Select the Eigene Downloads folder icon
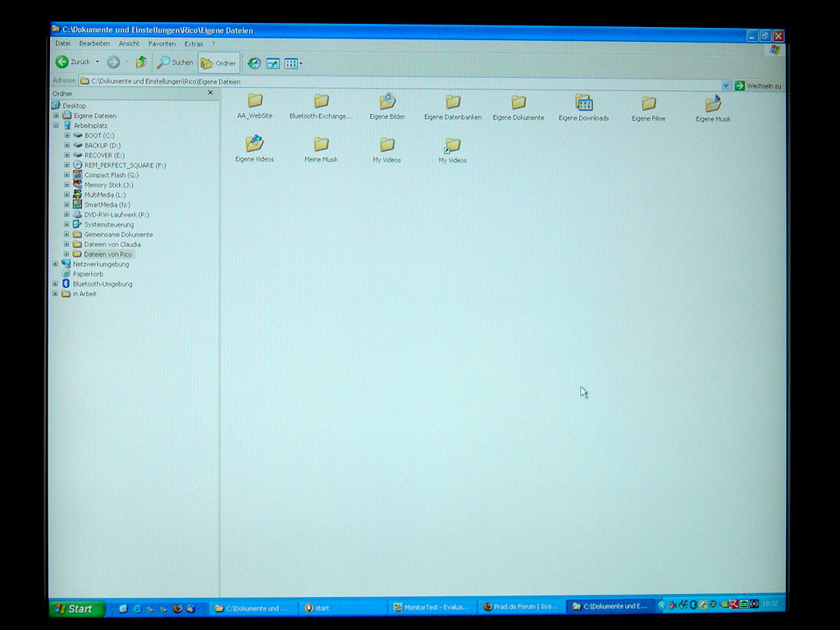The height and width of the screenshot is (630, 840). [583, 103]
